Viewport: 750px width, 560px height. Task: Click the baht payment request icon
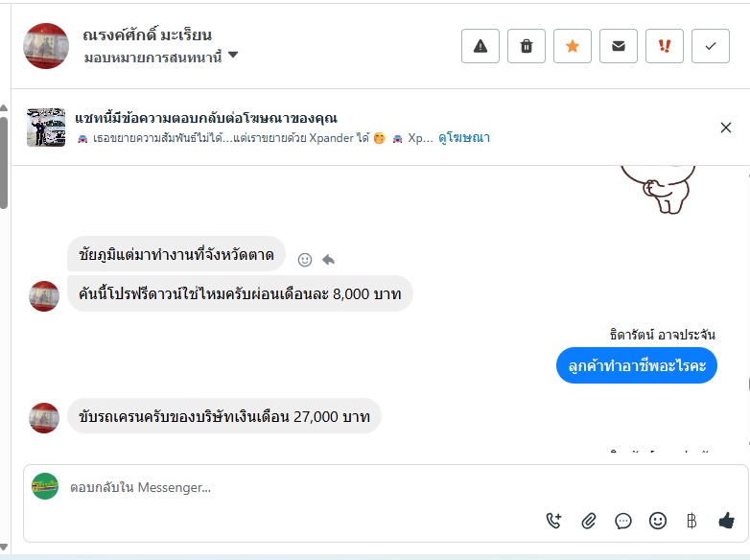coord(691,521)
